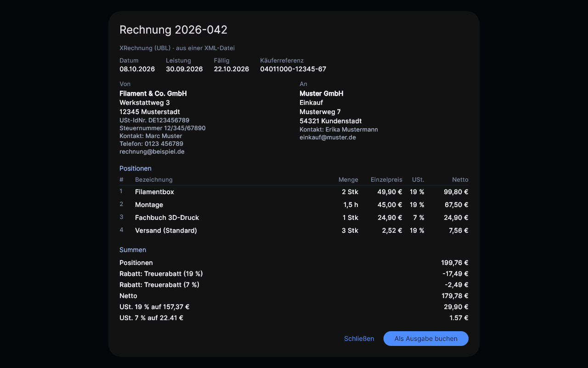Select buyer city 54321 Kundenstadt
588x368 pixels.
(x=331, y=121)
